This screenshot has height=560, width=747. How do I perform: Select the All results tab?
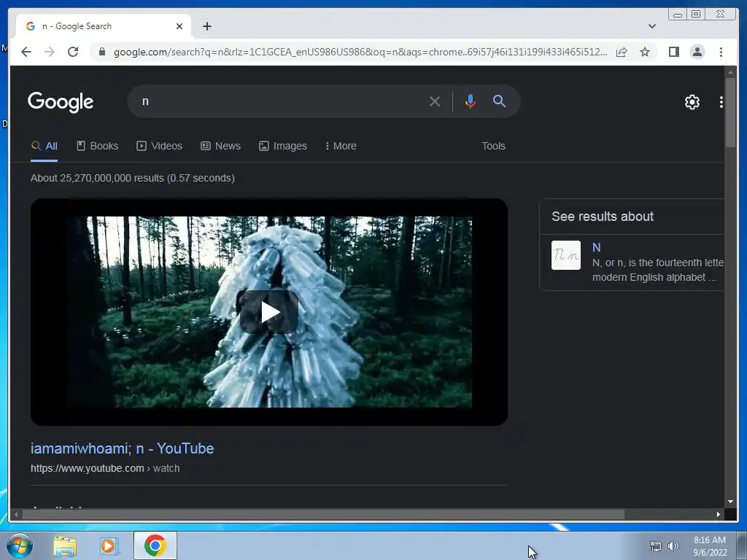pos(44,146)
